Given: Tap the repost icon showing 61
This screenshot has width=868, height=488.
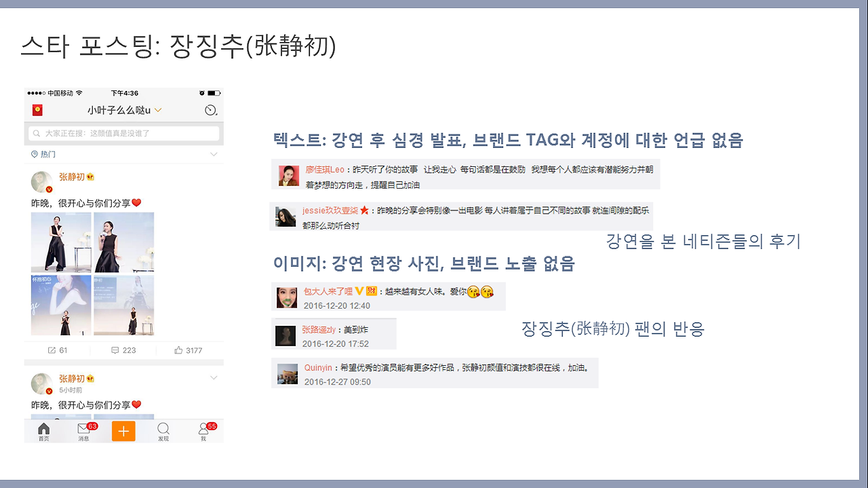Looking at the screenshot, I should 57,350.
